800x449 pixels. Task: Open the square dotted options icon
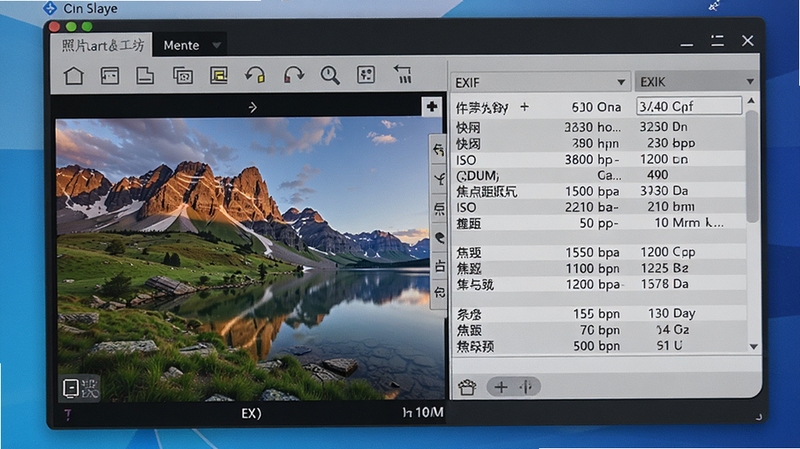click(x=366, y=75)
